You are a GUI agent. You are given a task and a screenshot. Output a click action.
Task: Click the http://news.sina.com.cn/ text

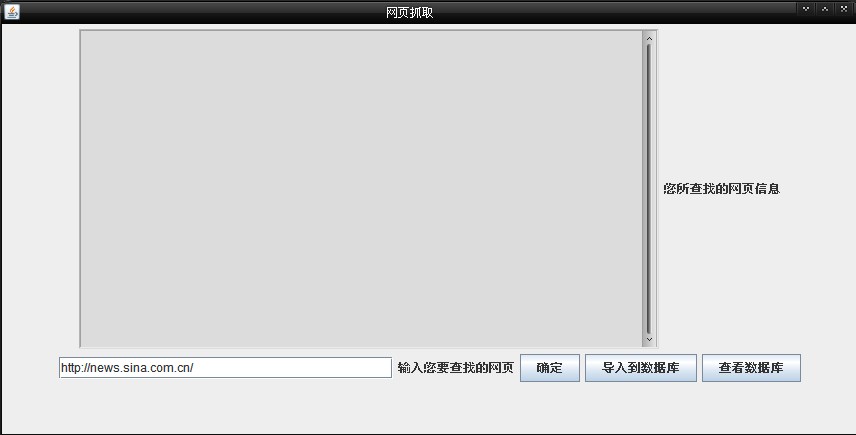click(x=127, y=368)
